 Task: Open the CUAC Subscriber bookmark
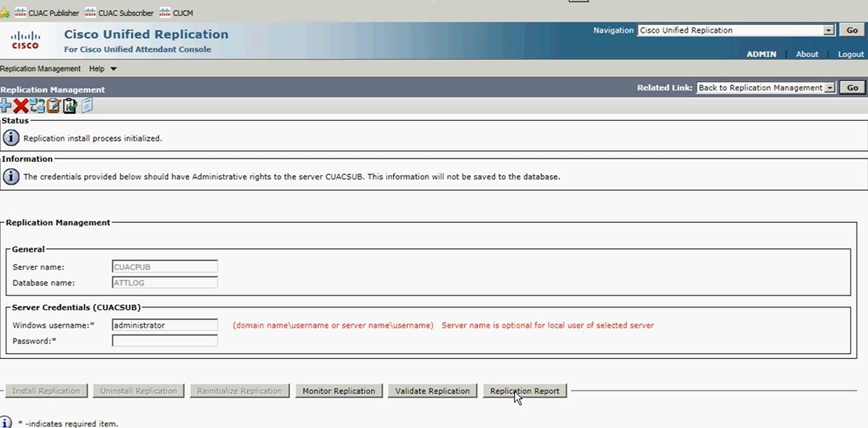point(119,13)
